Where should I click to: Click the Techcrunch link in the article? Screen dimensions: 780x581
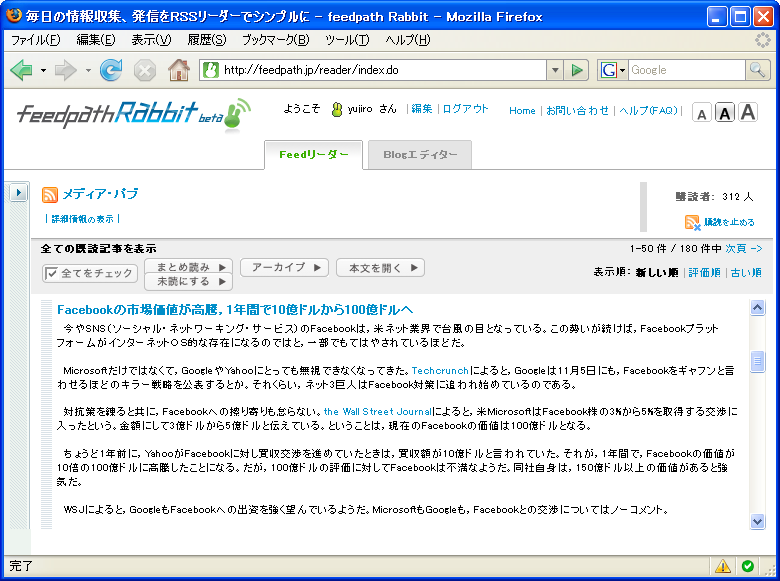click(440, 371)
